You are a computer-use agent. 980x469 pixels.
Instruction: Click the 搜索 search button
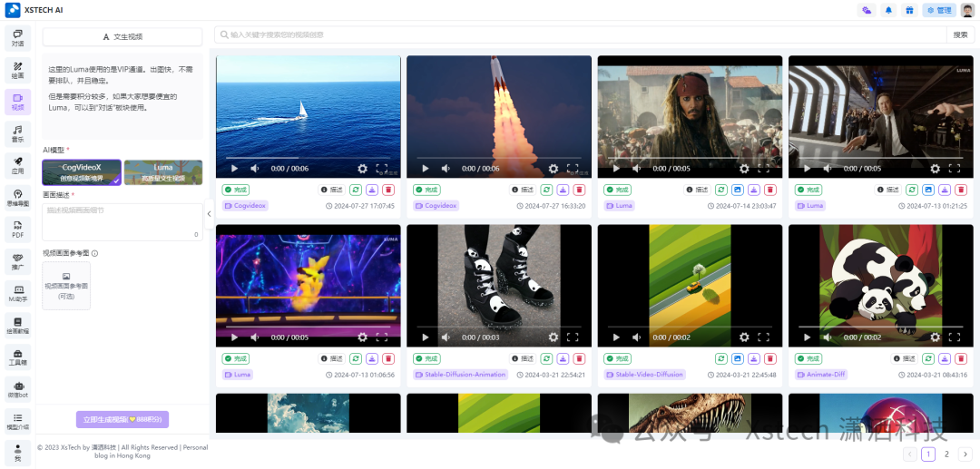point(961,35)
